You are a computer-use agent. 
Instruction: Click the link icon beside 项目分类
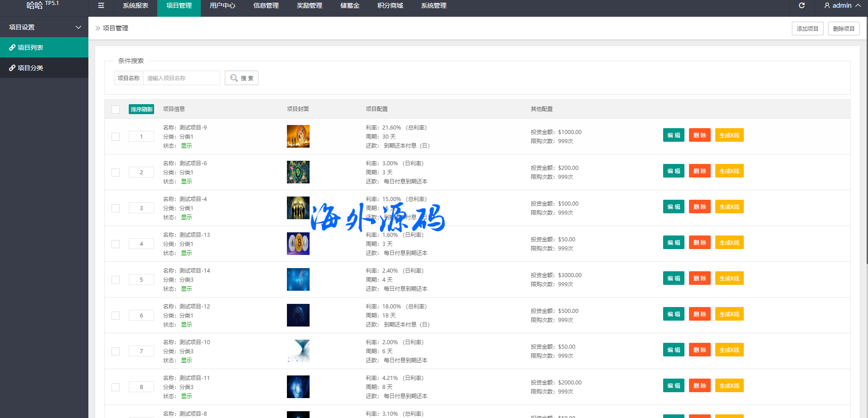coord(12,68)
